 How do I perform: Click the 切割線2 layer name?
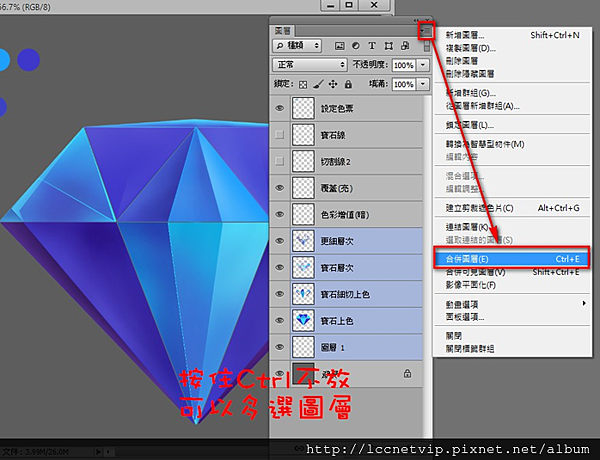coord(336,161)
